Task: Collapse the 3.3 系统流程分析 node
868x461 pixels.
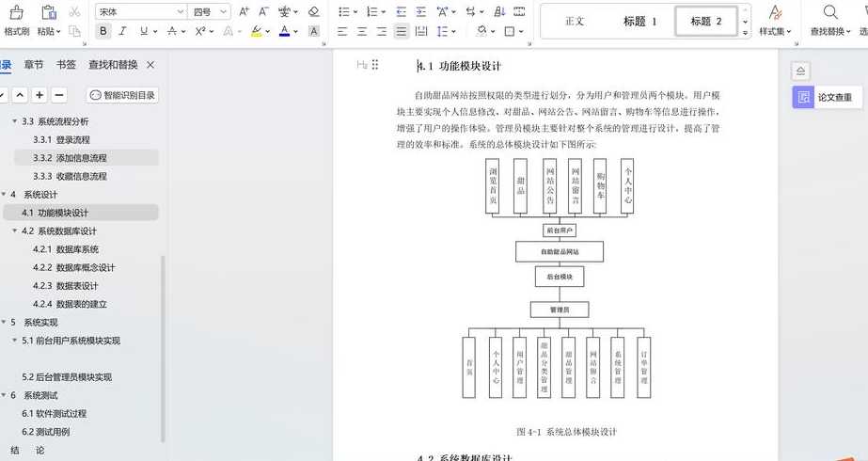Action: point(14,121)
